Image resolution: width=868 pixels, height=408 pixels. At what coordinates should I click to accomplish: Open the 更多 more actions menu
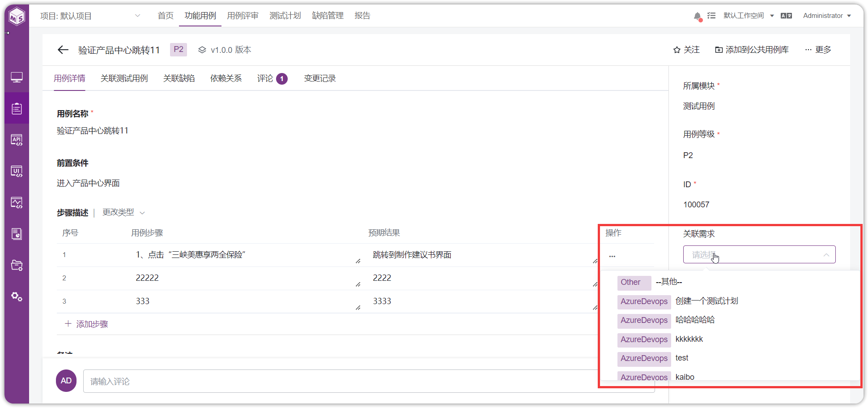818,50
